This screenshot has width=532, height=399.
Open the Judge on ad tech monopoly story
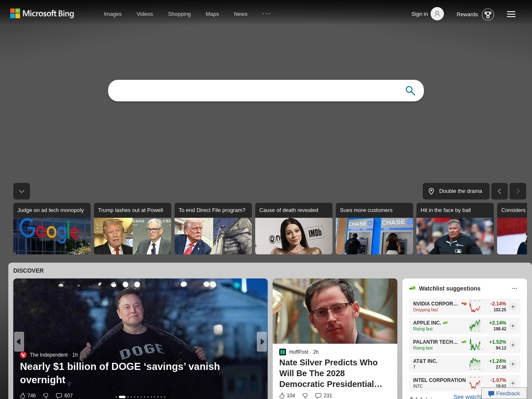click(52, 229)
